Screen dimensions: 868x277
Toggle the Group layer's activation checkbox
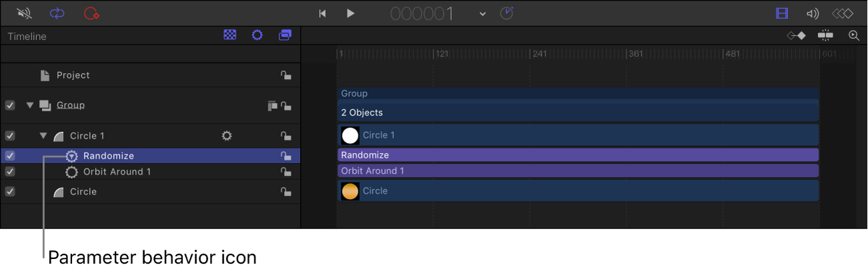click(10, 105)
